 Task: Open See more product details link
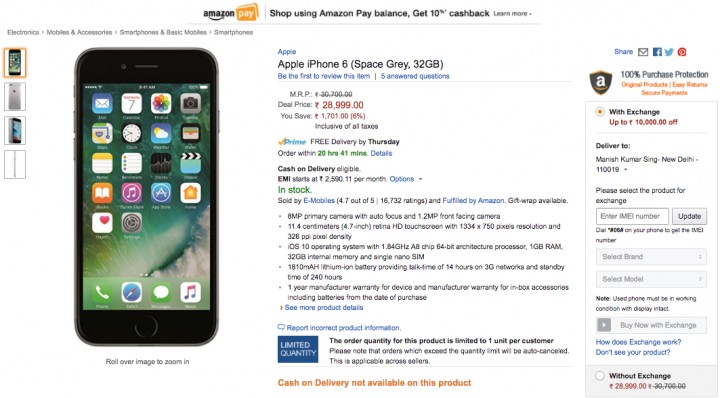324,308
